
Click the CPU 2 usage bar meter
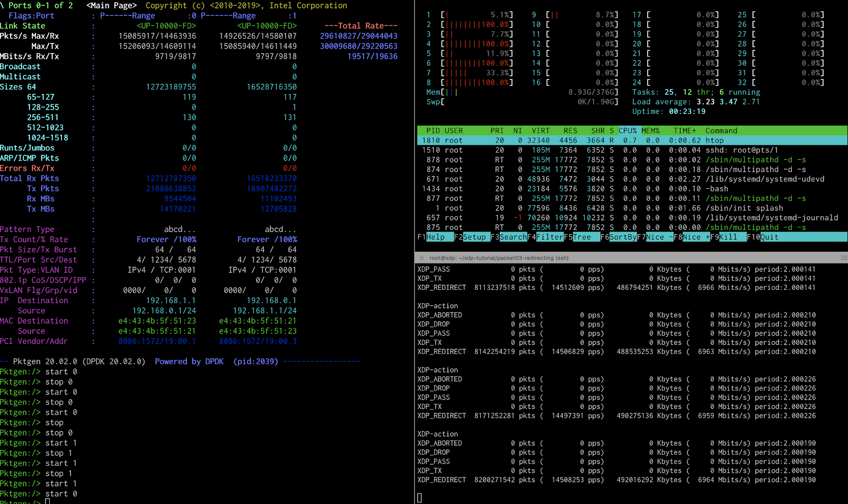(x=477, y=24)
